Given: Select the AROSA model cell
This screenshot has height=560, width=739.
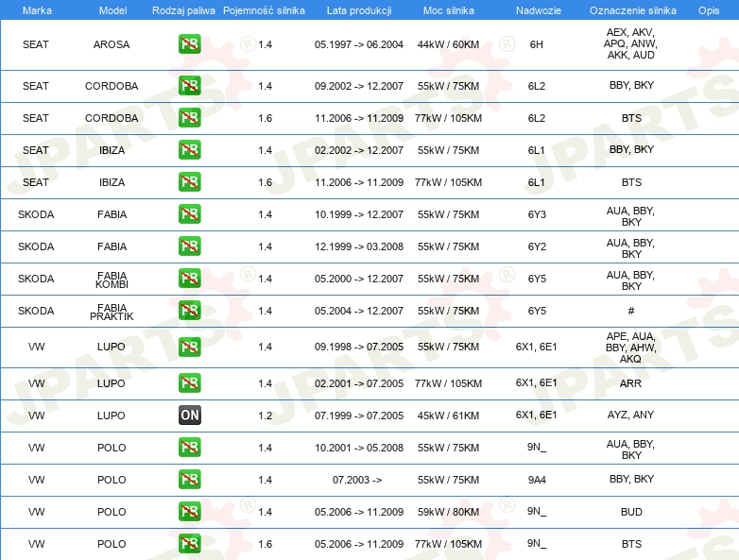Looking at the screenshot, I should [x=112, y=44].
